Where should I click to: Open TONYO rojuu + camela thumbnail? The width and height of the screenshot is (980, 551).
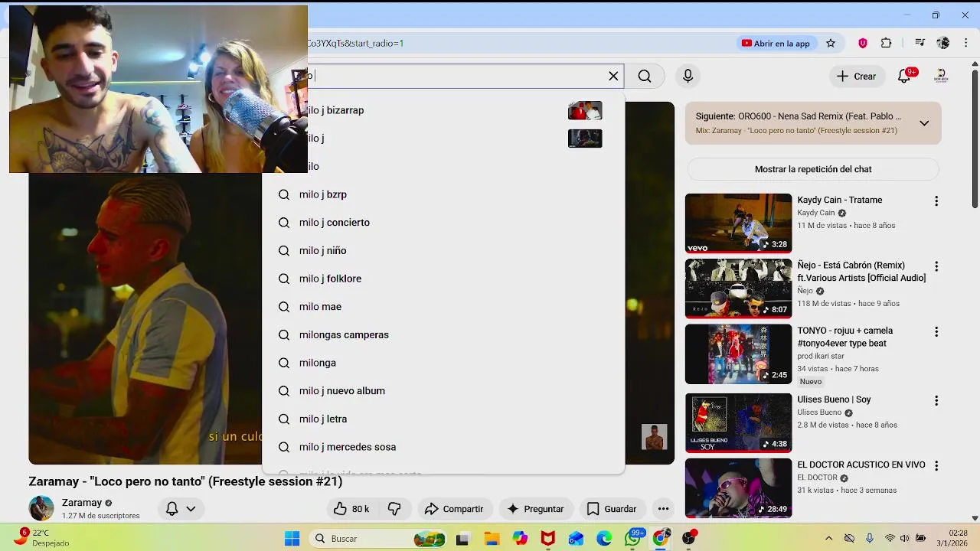pyautogui.click(x=738, y=354)
